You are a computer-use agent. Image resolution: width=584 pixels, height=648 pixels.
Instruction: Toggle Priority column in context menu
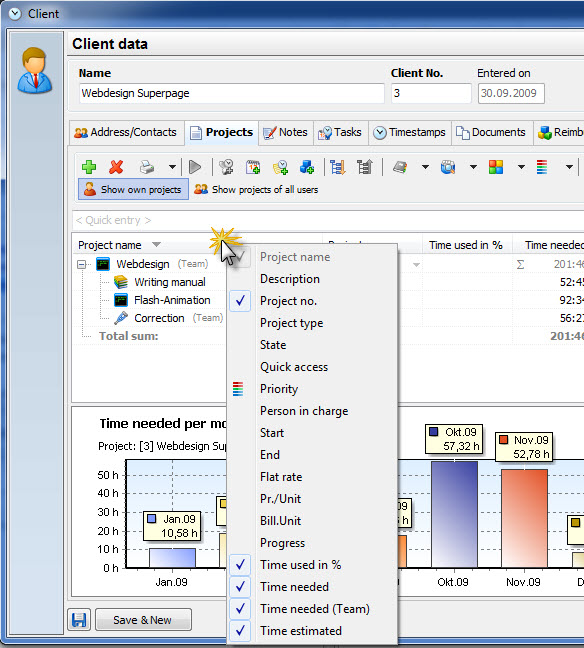(313, 389)
